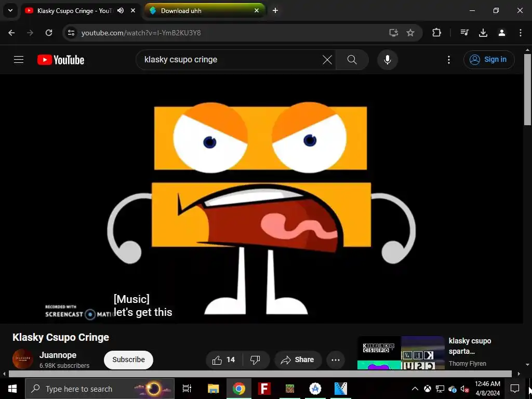Open media controls in Chrome toolbar
This screenshot has width=532, height=399.
coord(464,33)
